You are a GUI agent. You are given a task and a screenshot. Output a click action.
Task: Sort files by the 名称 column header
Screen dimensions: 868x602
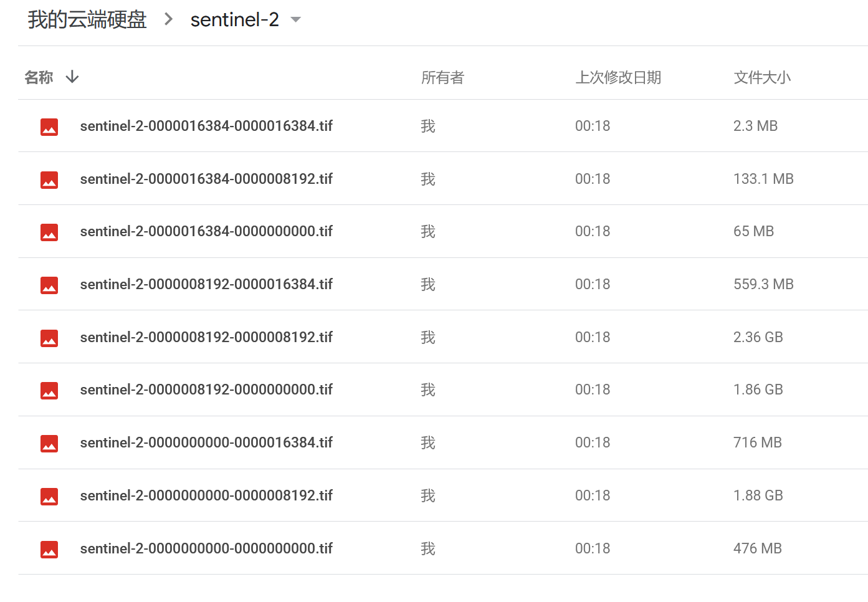(x=39, y=77)
